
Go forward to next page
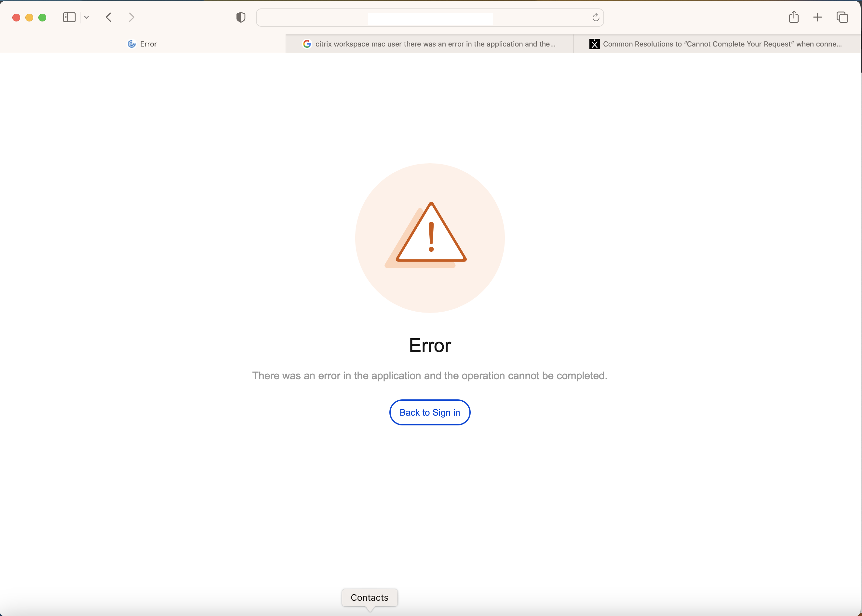131,18
